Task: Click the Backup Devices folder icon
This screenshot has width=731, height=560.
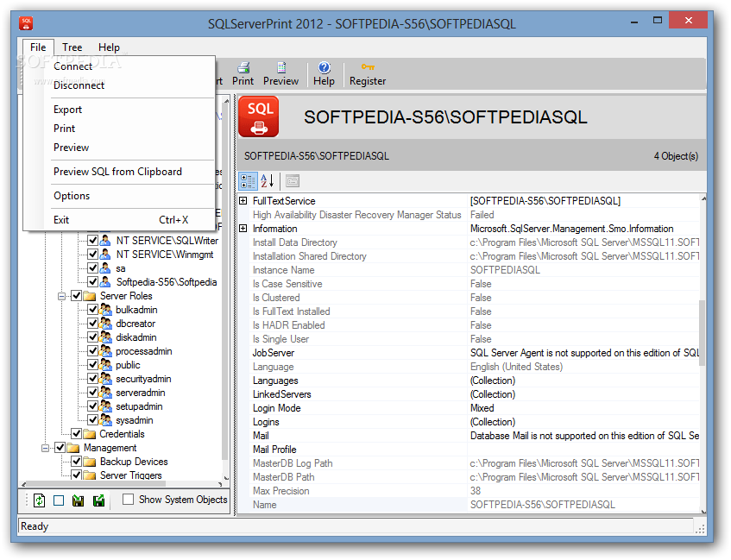Action: pyautogui.click(x=90, y=462)
